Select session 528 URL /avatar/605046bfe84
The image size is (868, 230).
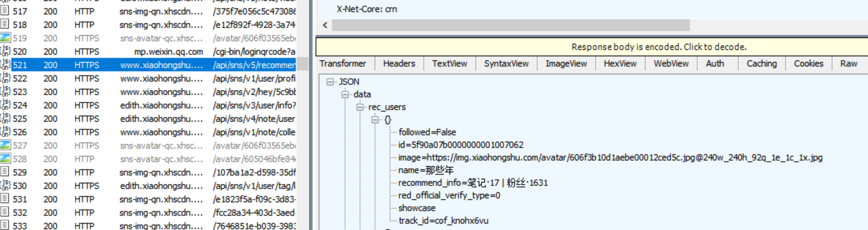254,159
